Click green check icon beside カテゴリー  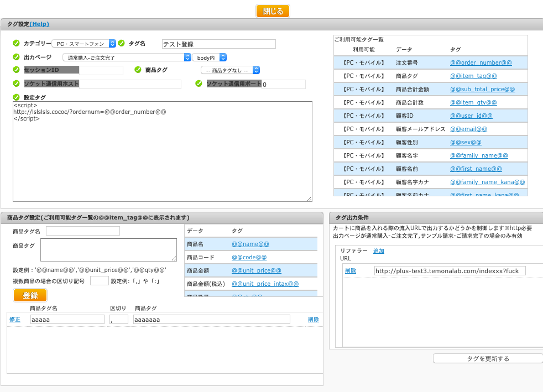click(16, 43)
